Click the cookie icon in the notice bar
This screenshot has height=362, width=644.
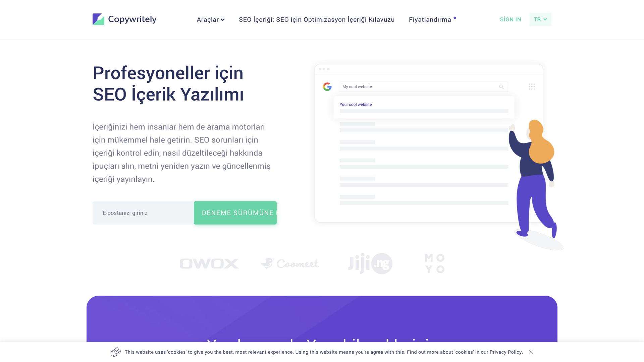tap(116, 352)
